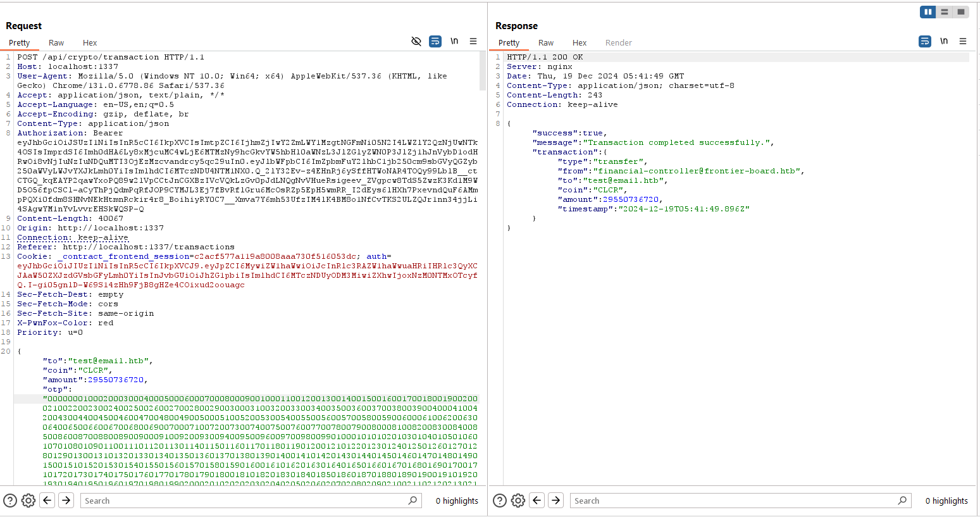Image resolution: width=980 pixels, height=517 pixels.
Task: Click request body "coin":"CLCR" line
Action: [78, 370]
